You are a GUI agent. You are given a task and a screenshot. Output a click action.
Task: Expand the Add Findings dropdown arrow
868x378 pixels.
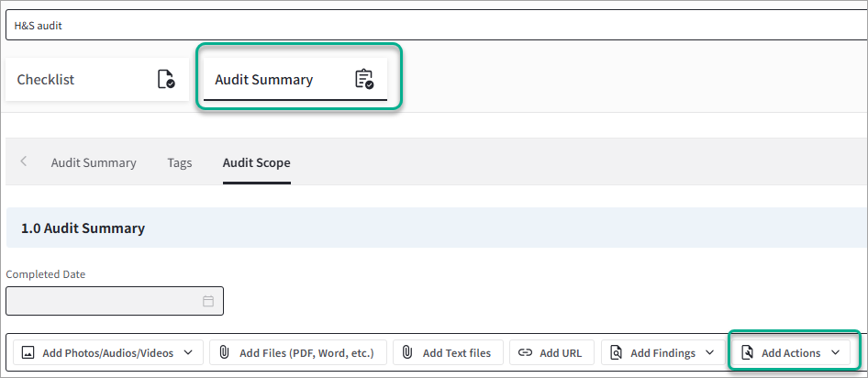709,352
